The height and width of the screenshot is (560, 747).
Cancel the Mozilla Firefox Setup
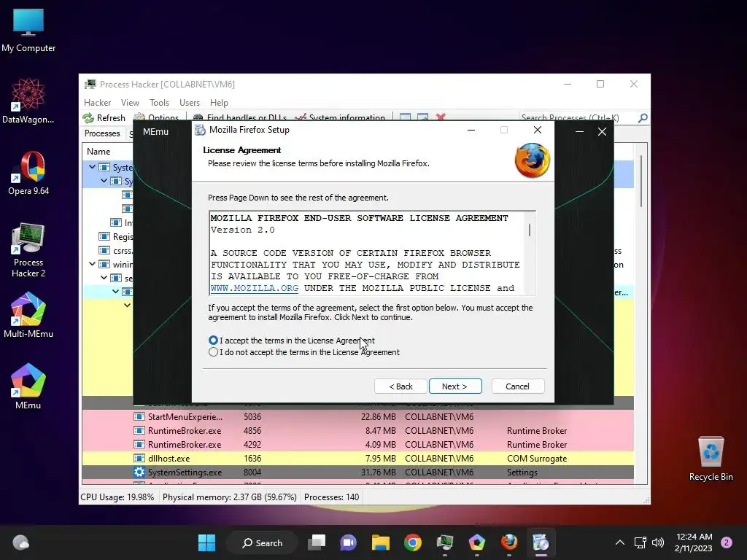pos(517,386)
